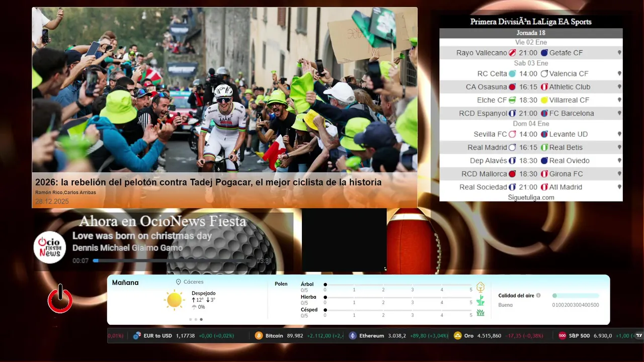Open the Sevilla vs Levante location pin

click(619, 134)
